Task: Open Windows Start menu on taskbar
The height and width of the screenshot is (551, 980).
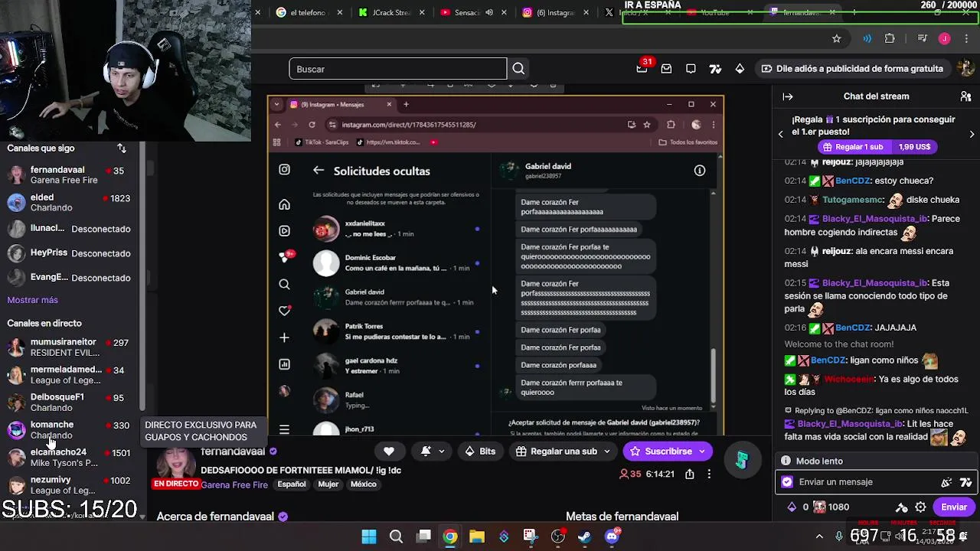Action: pyautogui.click(x=369, y=536)
